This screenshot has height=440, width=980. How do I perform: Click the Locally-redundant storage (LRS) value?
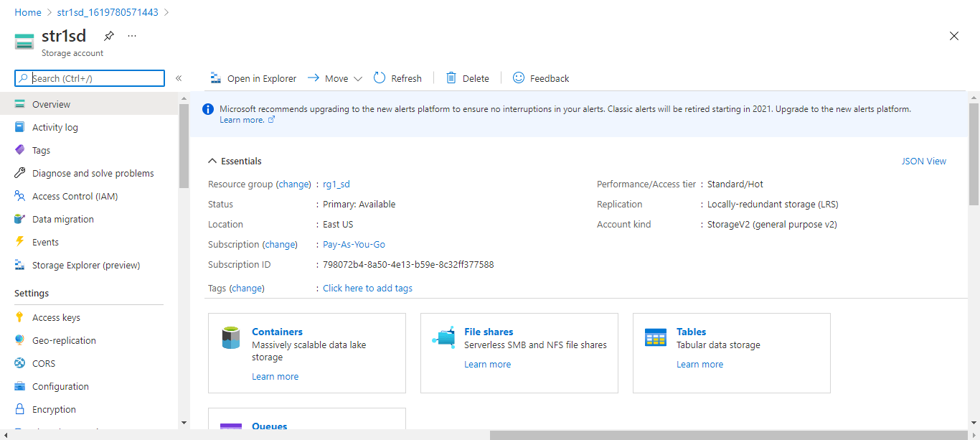click(x=773, y=205)
